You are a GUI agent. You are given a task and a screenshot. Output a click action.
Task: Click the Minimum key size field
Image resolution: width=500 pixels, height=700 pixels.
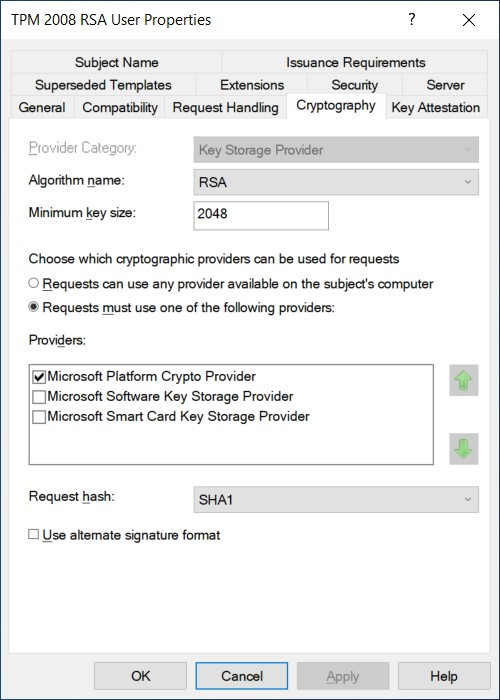coord(261,216)
